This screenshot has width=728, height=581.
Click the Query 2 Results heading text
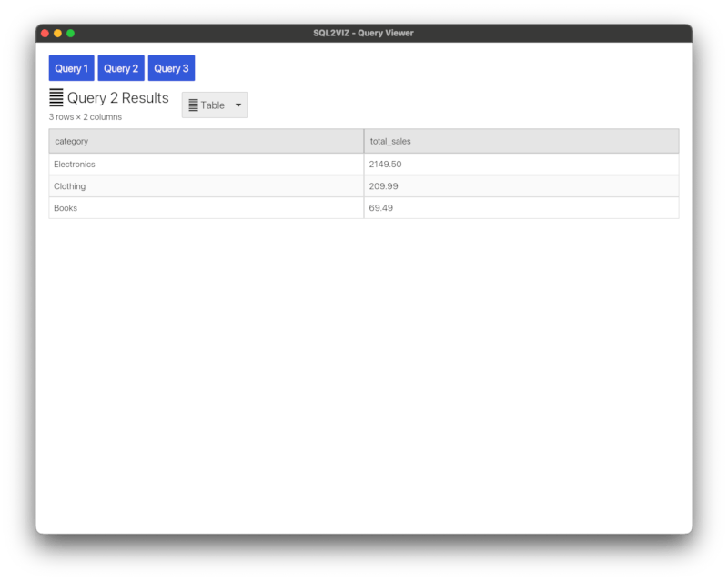118,98
